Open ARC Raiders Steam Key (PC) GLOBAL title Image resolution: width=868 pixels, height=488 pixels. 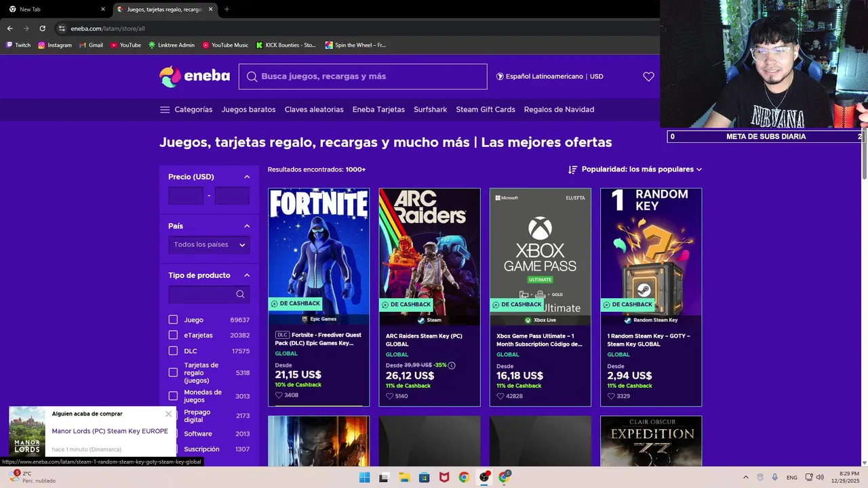[x=424, y=340]
